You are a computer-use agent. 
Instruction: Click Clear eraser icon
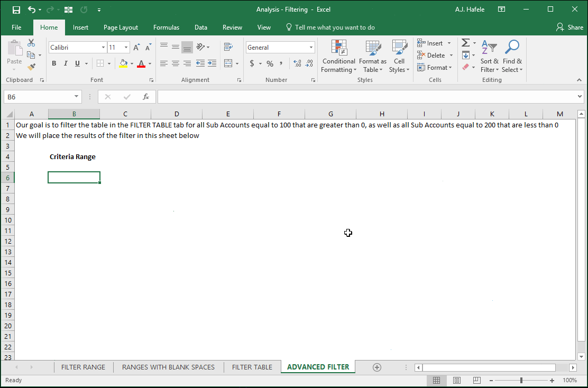[466, 67]
